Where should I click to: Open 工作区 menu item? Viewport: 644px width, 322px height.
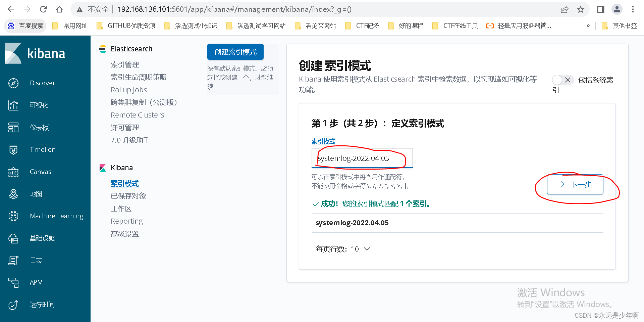pyautogui.click(x=121, y=209)
